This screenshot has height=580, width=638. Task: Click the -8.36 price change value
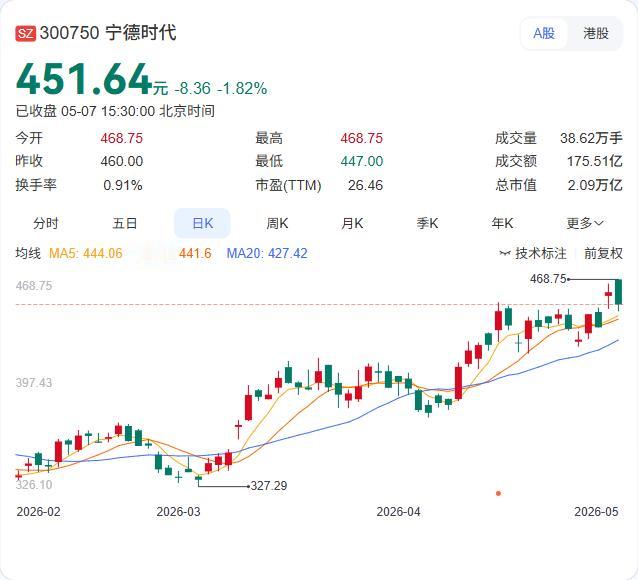pyautogui.click(x=192, y=88)
